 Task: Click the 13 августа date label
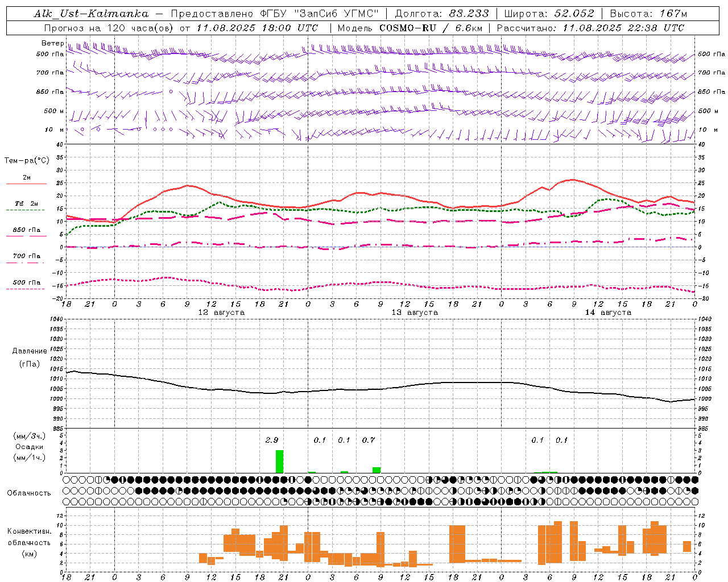coord(415,313)
